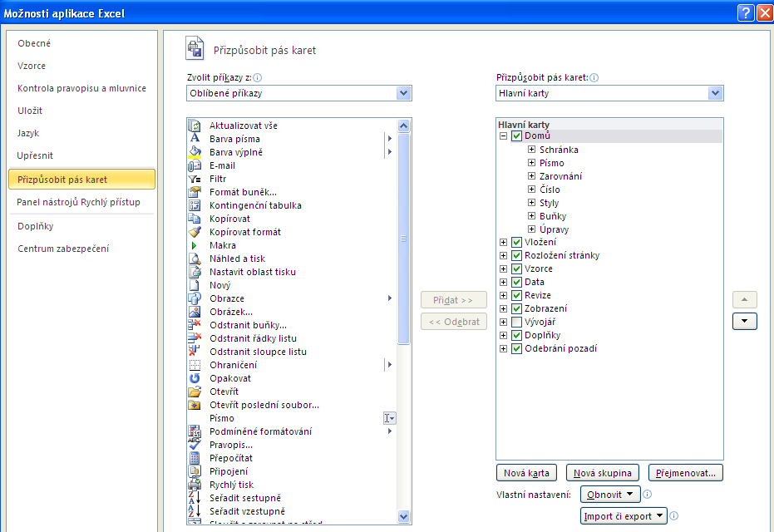
Task: Click the Odstranit sloupce listu icon
Action: [x=195, y=352]
